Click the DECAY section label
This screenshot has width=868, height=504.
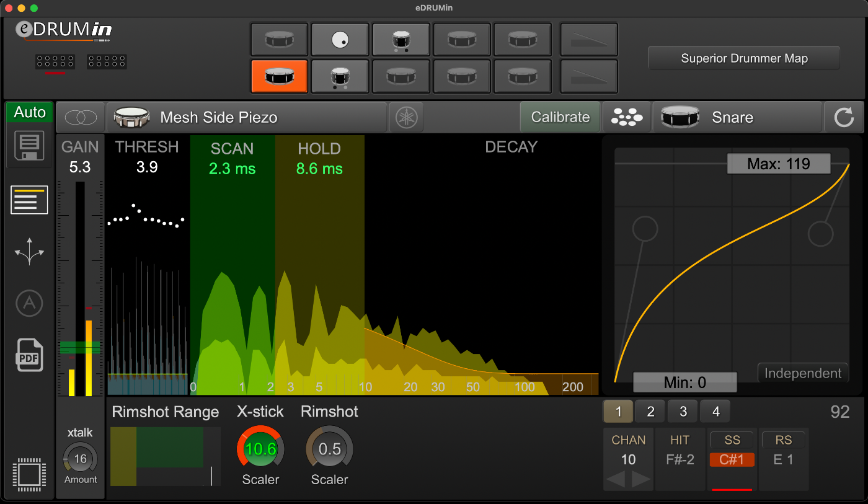click(x=511, y=147)
